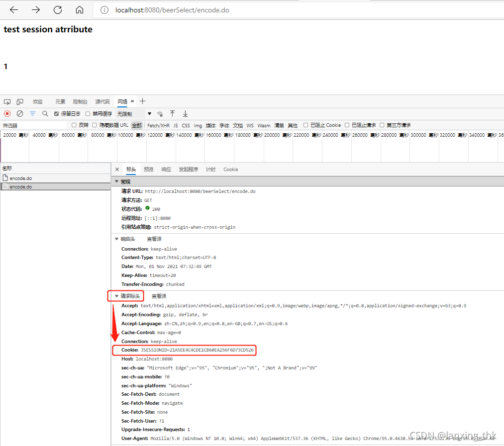The height and width of the screenshot is (446, 504).
Task: Open the 元素 DevTools tab
Action: [x=60, y=102]
